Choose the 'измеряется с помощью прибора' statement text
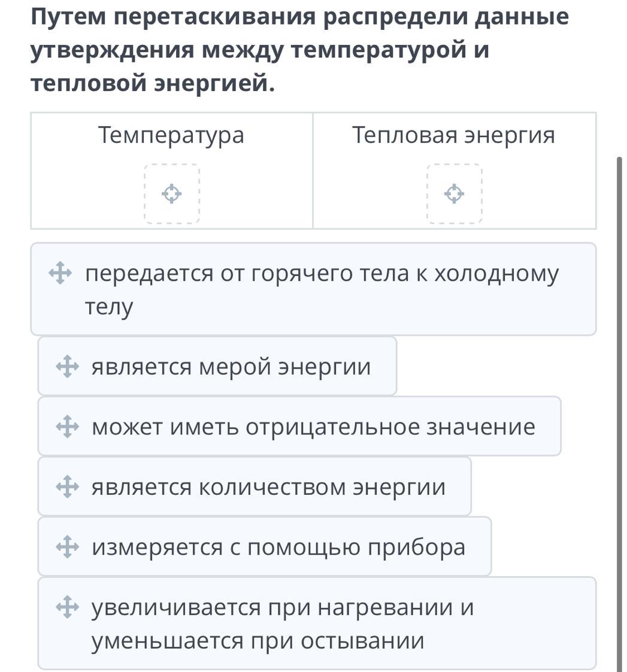This screenshot has height=672, width=627. pyautogui.click(x=278, y=548)
